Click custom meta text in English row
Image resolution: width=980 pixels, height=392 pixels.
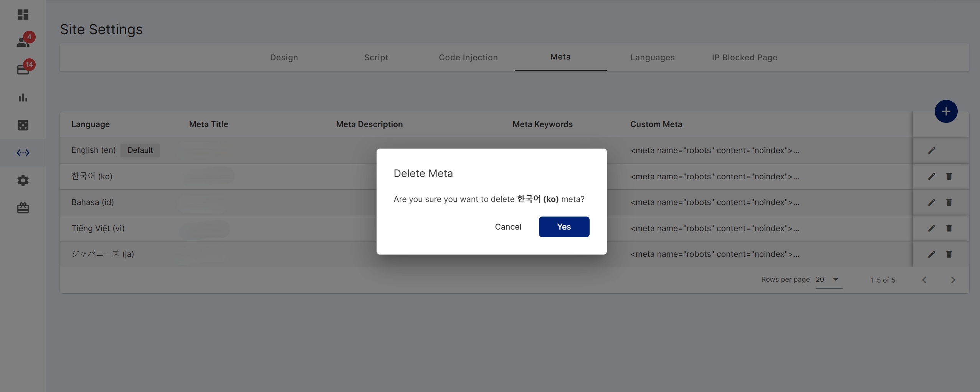point(715,151)
